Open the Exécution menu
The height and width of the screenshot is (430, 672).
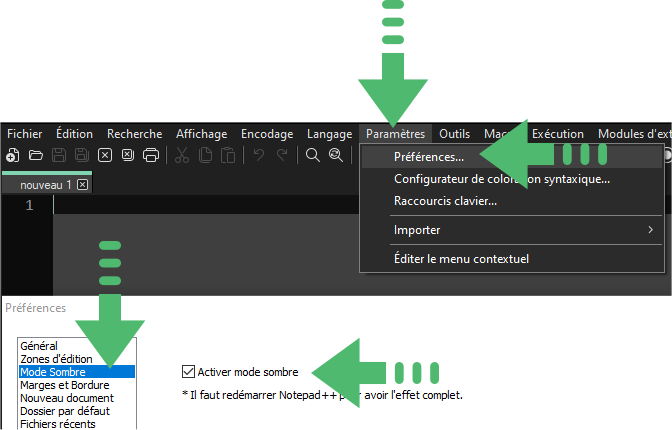pos(558,134)
